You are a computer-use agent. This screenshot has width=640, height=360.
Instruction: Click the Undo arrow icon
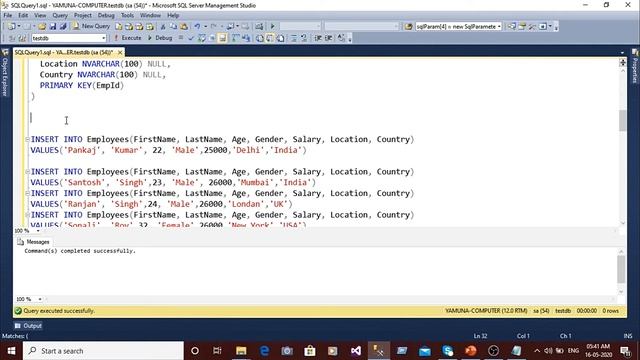coord(197,27)
